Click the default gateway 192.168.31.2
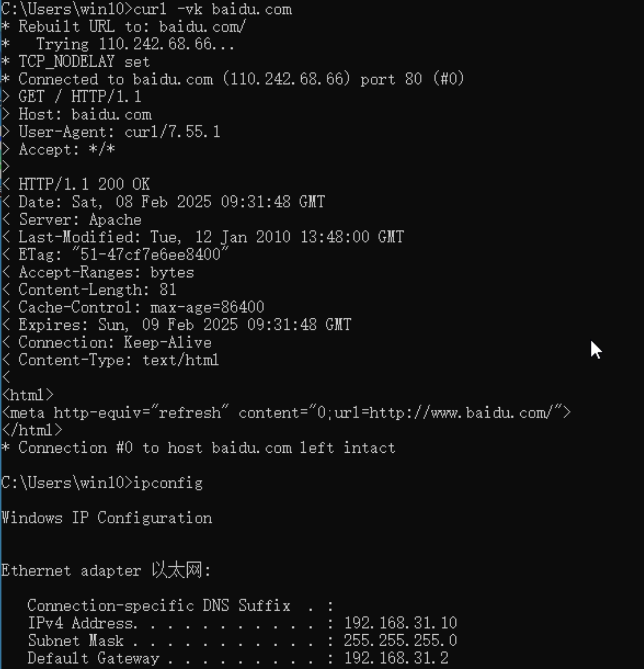This screenshot has width=644, height=669. click(396, 658)
